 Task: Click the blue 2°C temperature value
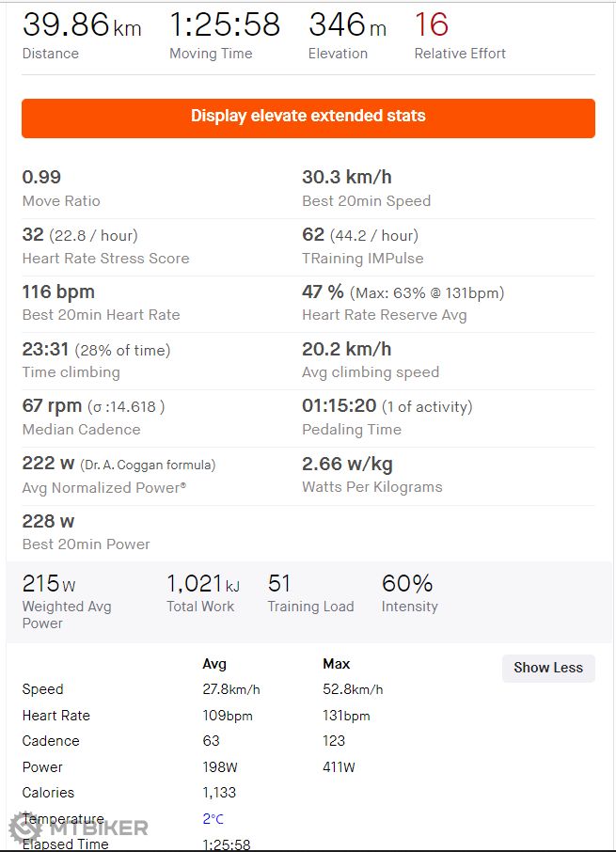[x=213, y=819]
